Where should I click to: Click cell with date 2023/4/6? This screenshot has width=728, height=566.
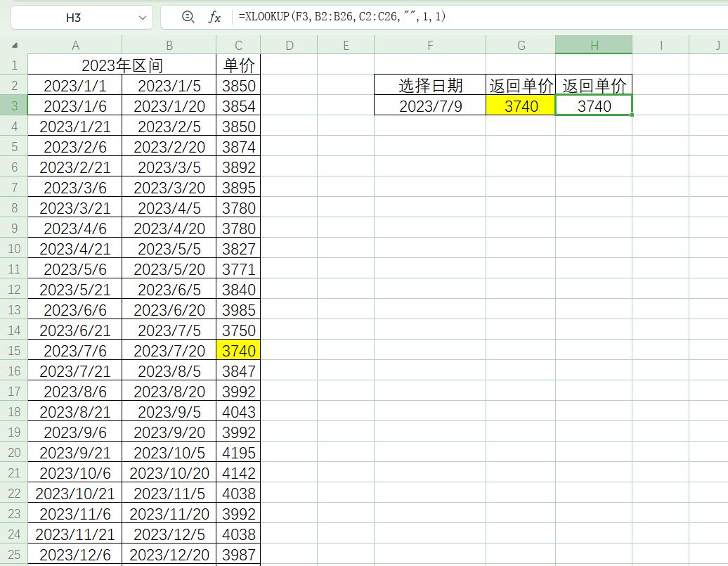tap(75, 228)
